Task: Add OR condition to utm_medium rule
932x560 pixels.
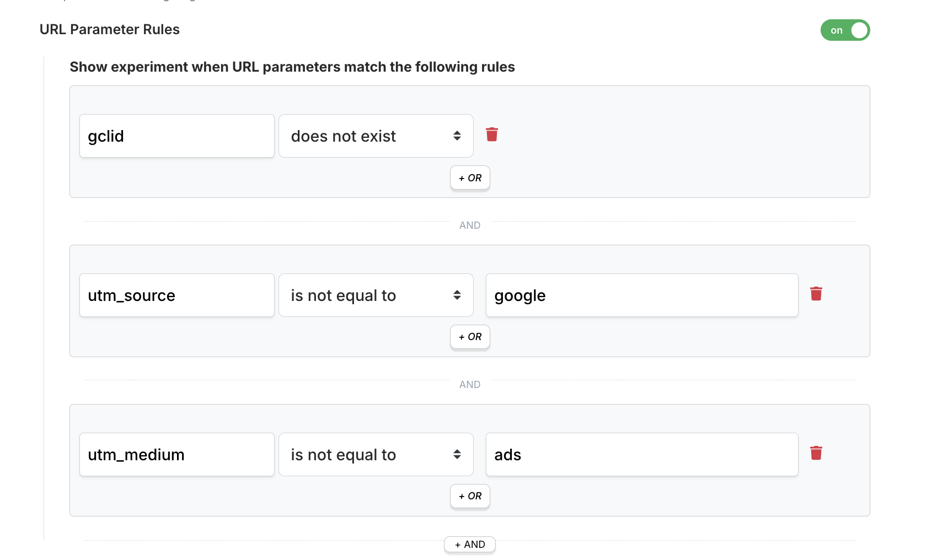Action: pyautogui.click(x=470, y=496)
